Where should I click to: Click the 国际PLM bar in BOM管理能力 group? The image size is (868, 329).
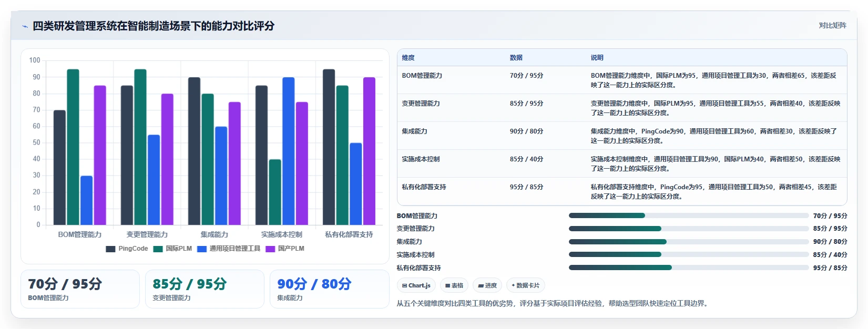pos(73,147)
